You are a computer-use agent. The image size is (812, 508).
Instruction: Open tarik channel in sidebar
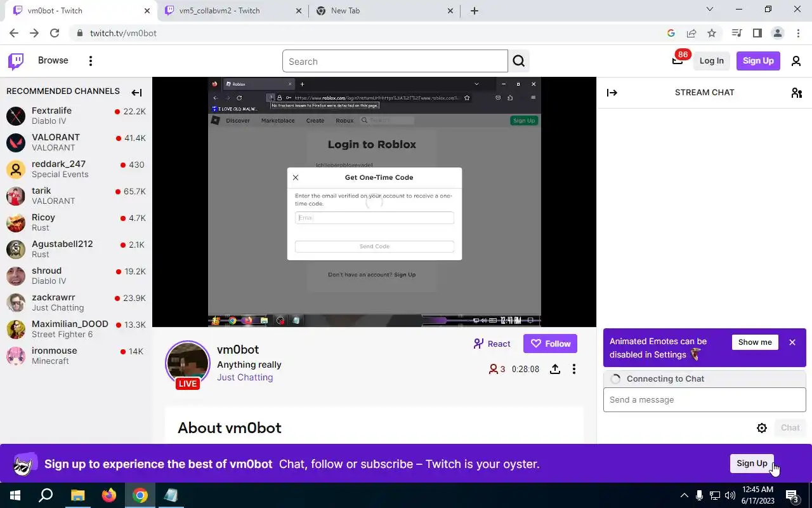76,196
